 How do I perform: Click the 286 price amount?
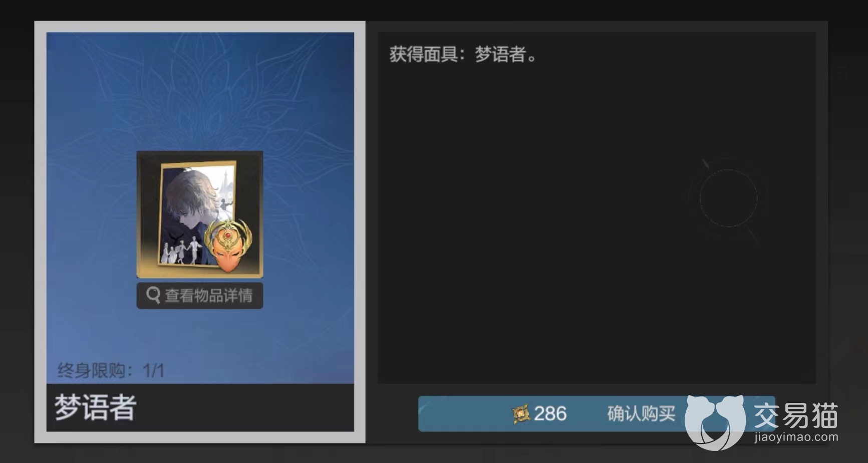point(550,414)
